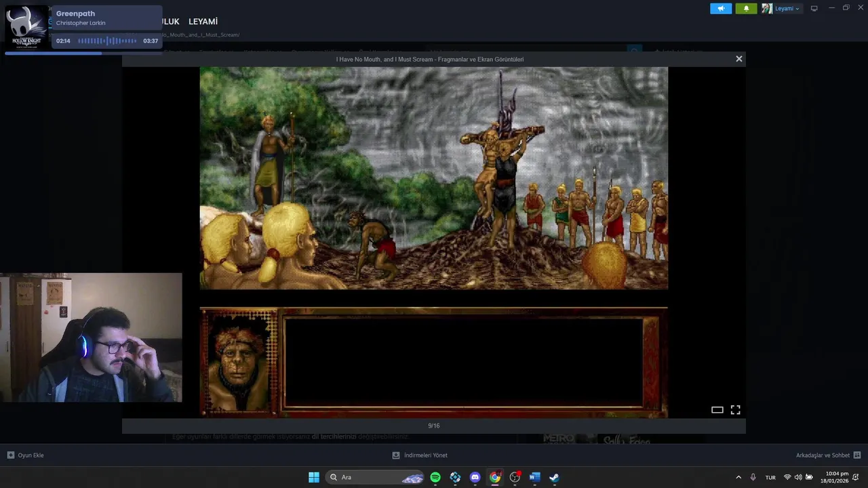Screen dimensions: 868x488
Task: Open Steam from the taskbar
Action: click(x=554, y=477)
